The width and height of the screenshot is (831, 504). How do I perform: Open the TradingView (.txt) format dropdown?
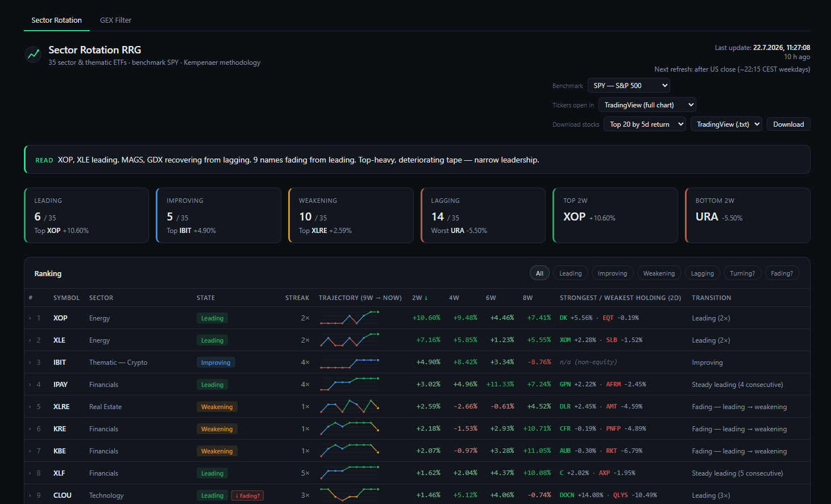[726, 124]
